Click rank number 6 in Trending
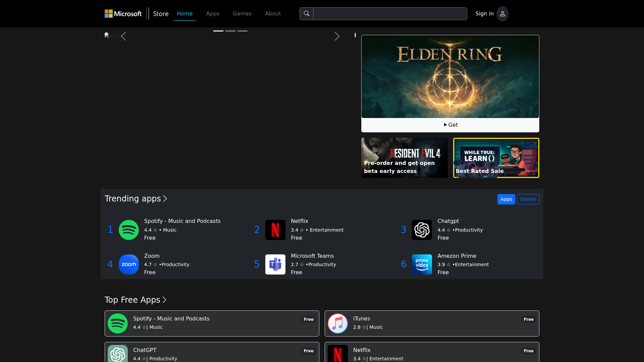This screenshot has width=644, height=362. 404,264
